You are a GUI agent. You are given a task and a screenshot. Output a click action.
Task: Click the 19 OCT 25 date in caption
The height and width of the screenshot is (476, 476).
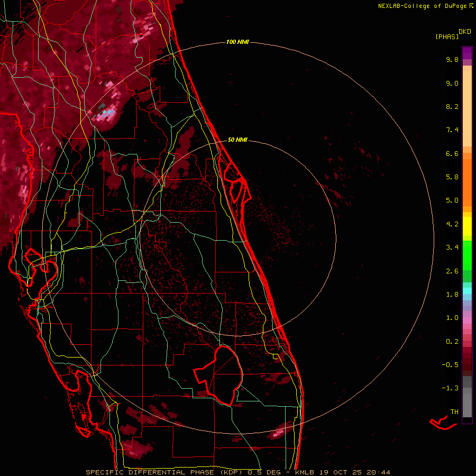pos(341,472)
